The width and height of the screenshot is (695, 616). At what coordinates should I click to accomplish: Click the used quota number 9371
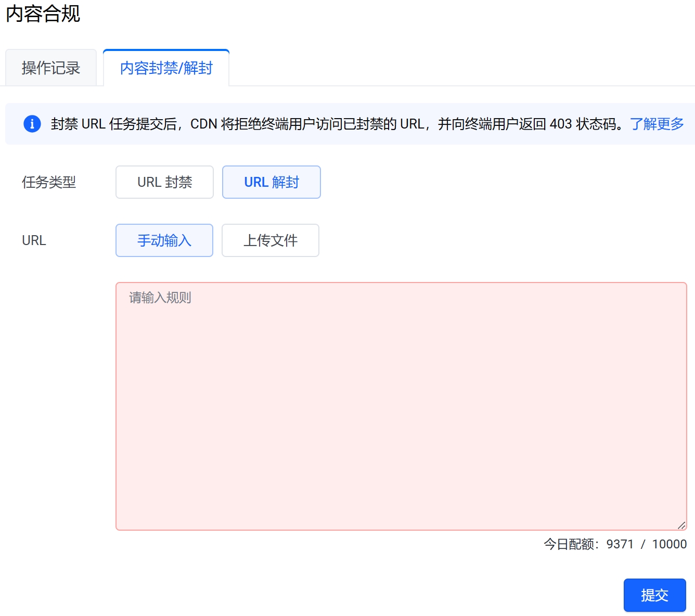620,544
